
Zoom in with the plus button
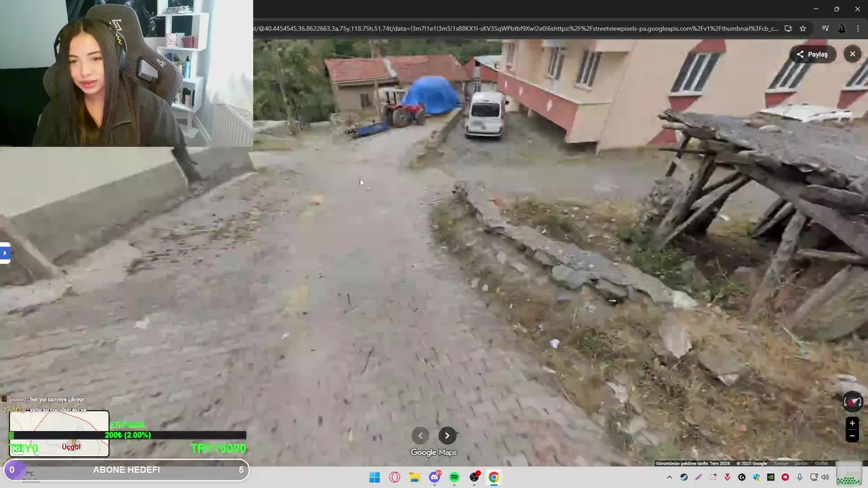click(x=852, y=424)
